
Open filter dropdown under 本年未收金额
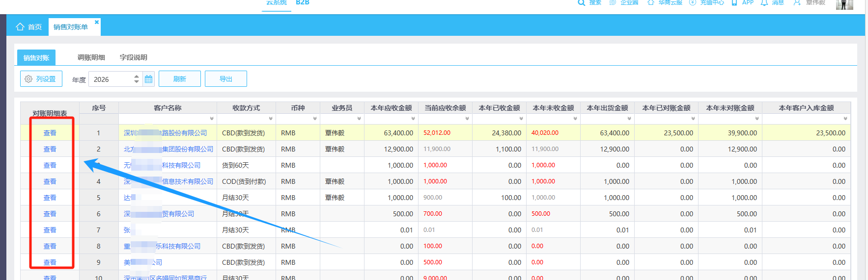pyautogui.click(x=575, y=119)
